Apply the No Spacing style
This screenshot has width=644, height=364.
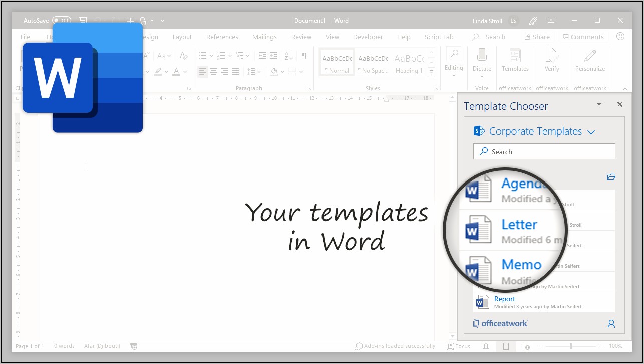coord(373,63)
